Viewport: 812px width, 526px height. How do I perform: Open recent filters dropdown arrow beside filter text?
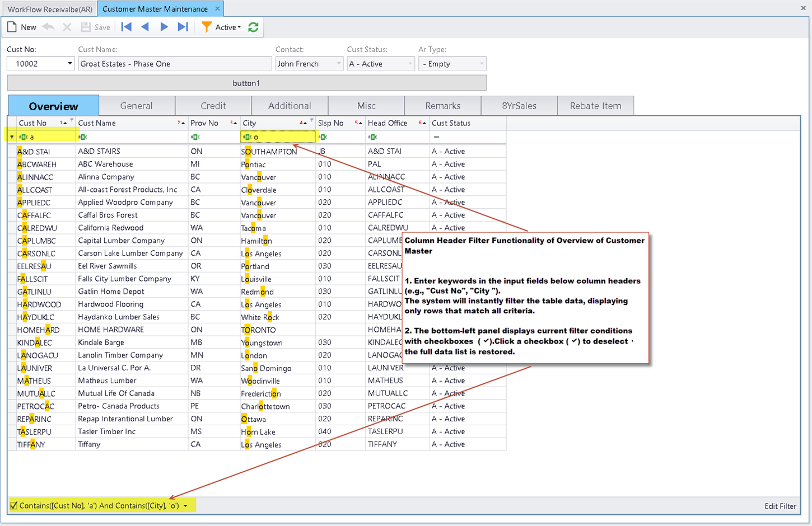coord(185,506)
